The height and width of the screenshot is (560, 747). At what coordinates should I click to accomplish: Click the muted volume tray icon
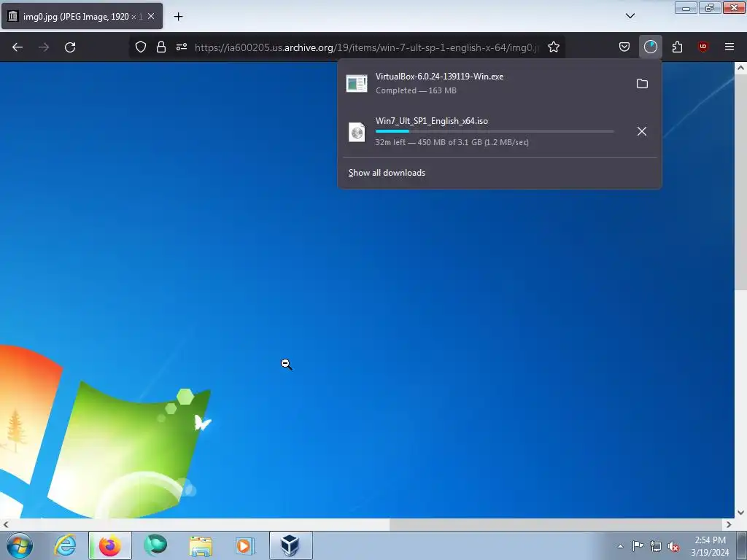click(673, 546)
